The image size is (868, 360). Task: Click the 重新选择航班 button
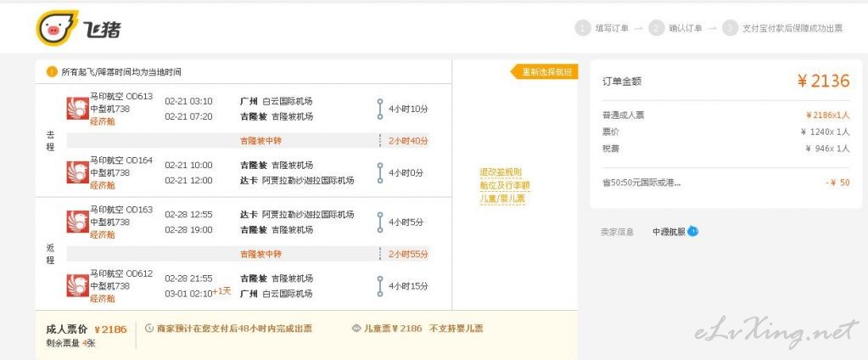coord(544,72)
